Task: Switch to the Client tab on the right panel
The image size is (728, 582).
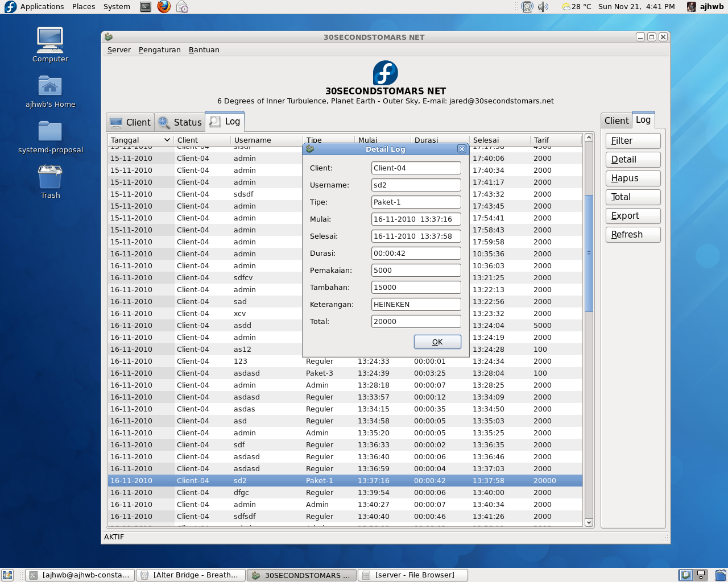Action: coord(617,120)
